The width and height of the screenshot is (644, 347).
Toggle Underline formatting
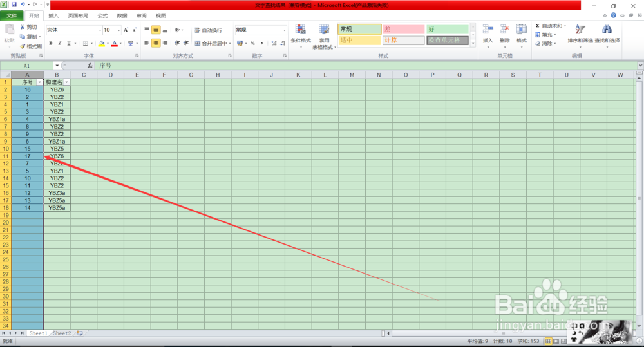tap(69, 43)
